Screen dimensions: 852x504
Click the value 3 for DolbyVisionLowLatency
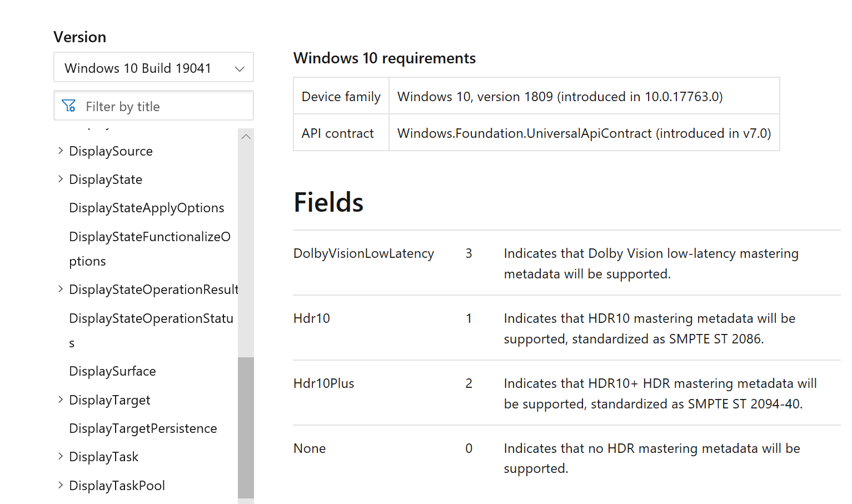[469, 253]
